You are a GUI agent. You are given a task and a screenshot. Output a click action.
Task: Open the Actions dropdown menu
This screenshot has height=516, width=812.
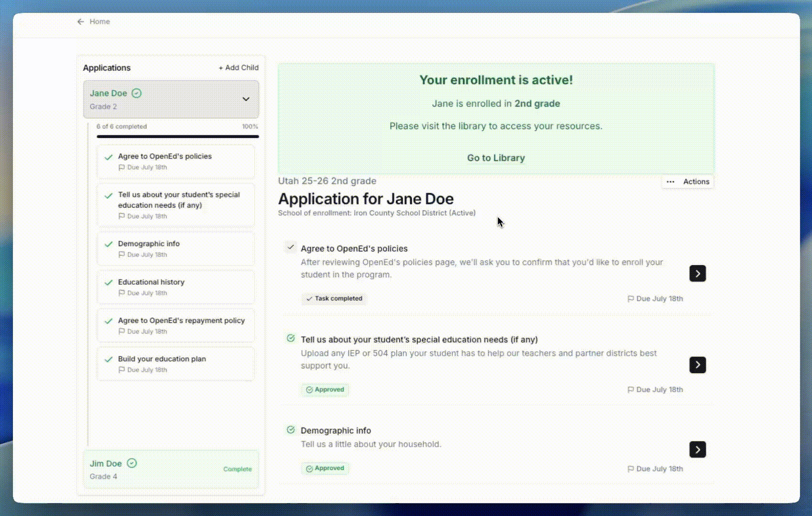point(696,182)
